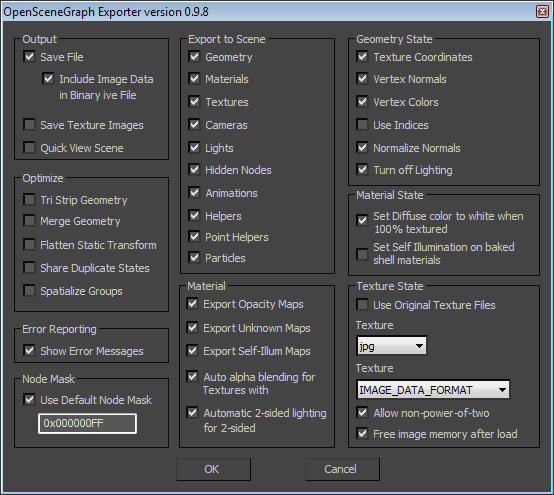Toggle Export Self-Illum Maps

point(192,350)
